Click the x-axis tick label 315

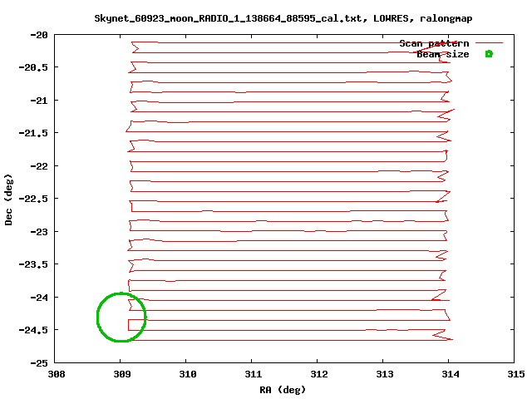click(x=516, y=374)
